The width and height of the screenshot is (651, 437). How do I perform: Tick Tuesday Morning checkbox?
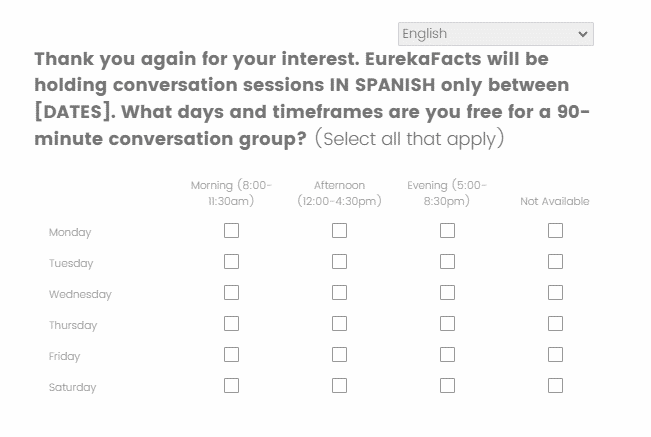click(x=231, y=262)
